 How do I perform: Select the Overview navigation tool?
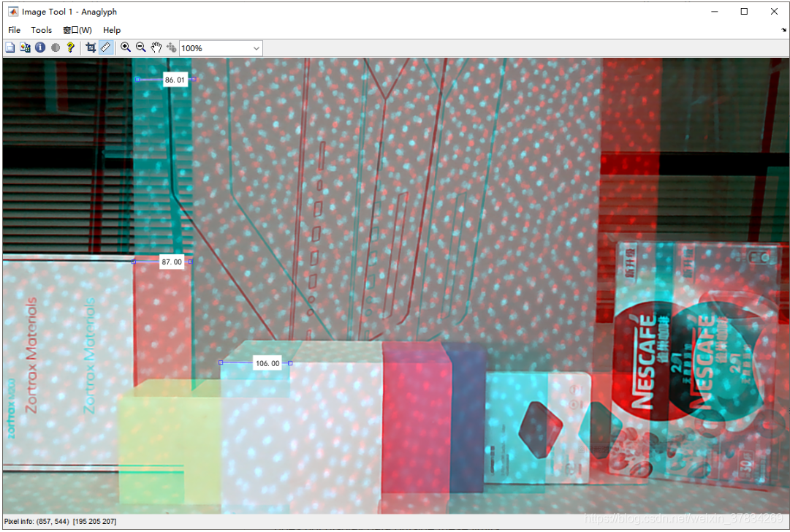pyautogui.click(x=10, y=47)
